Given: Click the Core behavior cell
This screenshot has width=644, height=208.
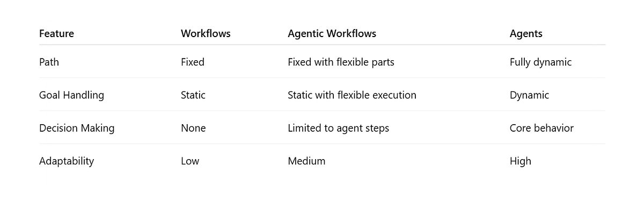Looking at the screenshot, I should (x=541, y=128).
